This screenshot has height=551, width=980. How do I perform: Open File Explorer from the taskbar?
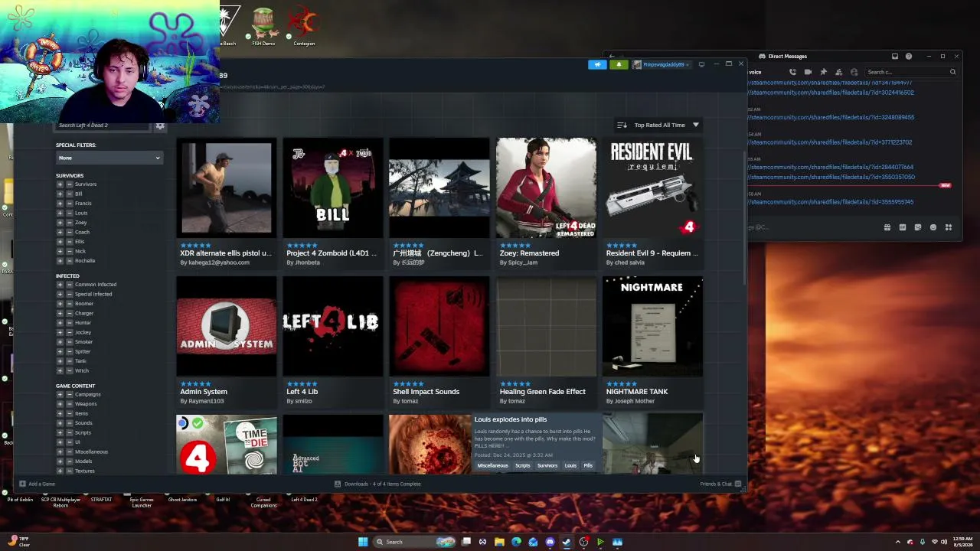pos(499,542)
